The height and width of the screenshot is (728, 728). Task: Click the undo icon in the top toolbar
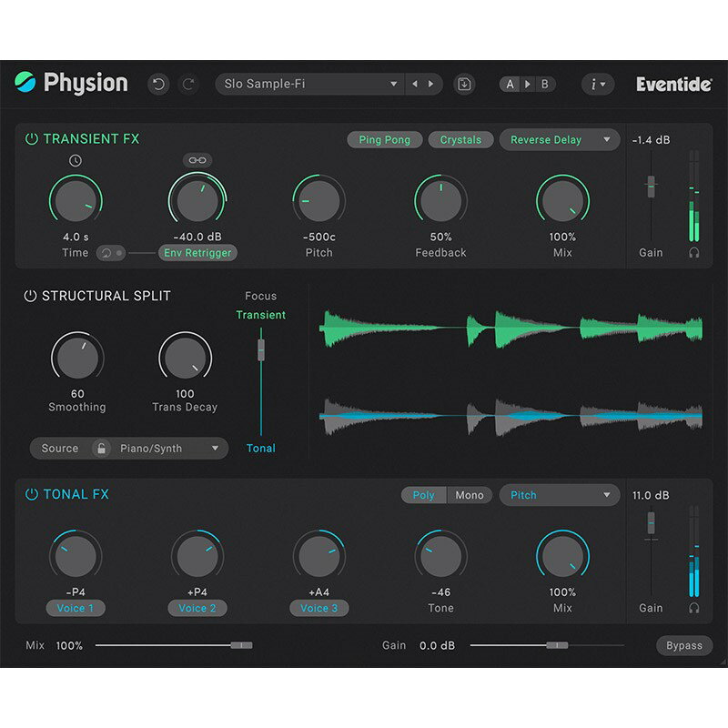(157, 84)
